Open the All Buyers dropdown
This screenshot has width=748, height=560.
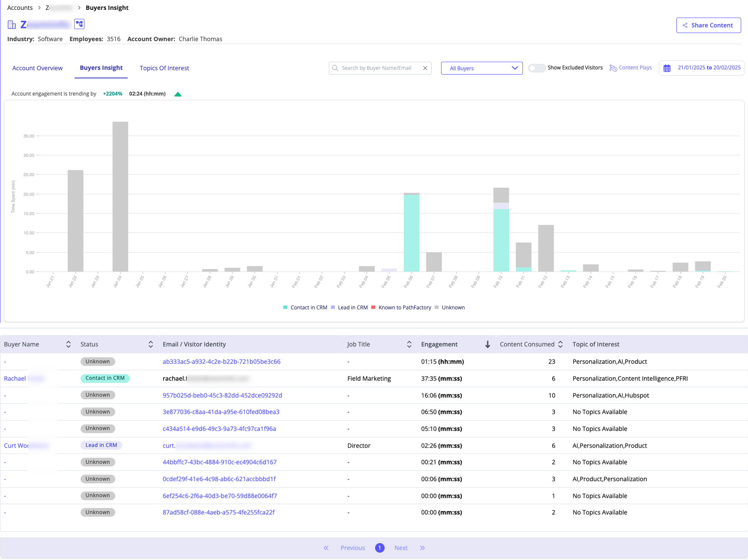click(x=481, y=68)
